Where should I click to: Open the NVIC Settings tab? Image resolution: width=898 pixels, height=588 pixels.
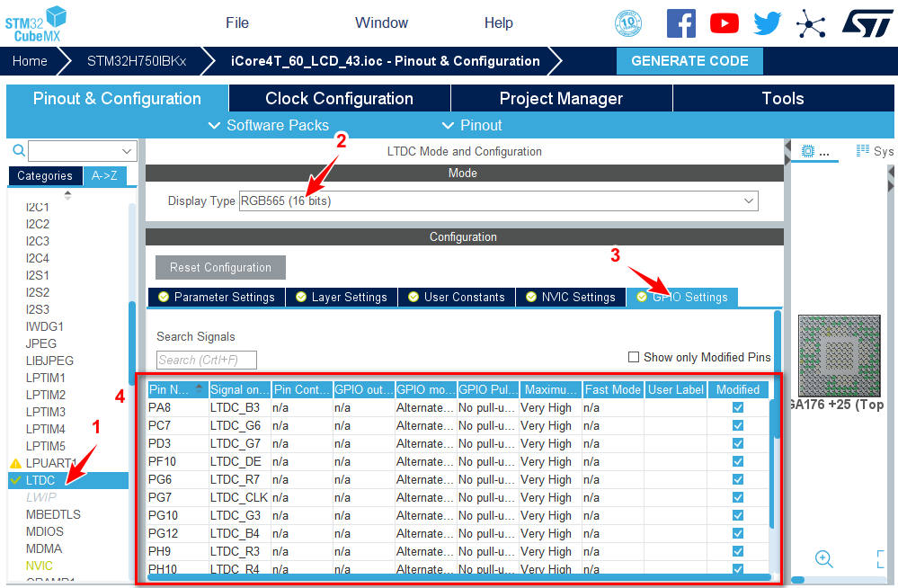570,297
